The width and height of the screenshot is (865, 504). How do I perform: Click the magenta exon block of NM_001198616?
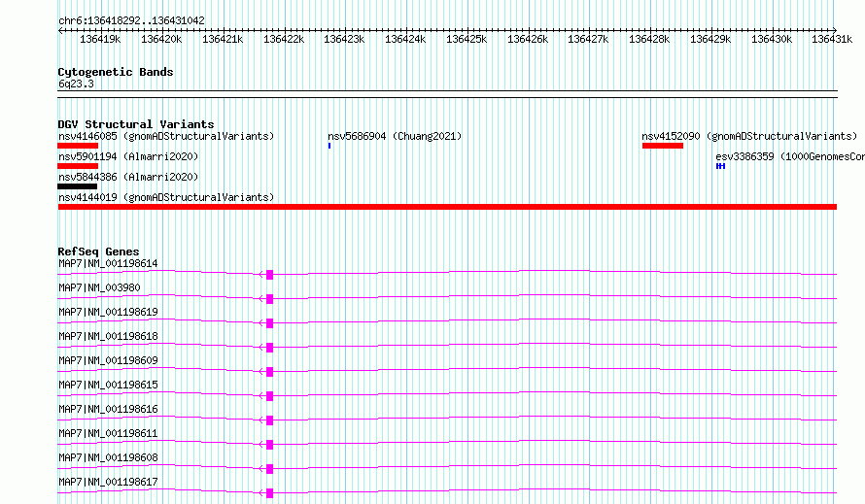[x=270, y=420]
